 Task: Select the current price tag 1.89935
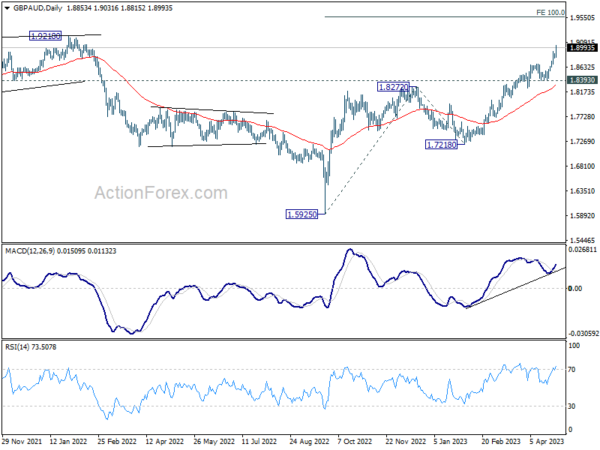point(582,48)
